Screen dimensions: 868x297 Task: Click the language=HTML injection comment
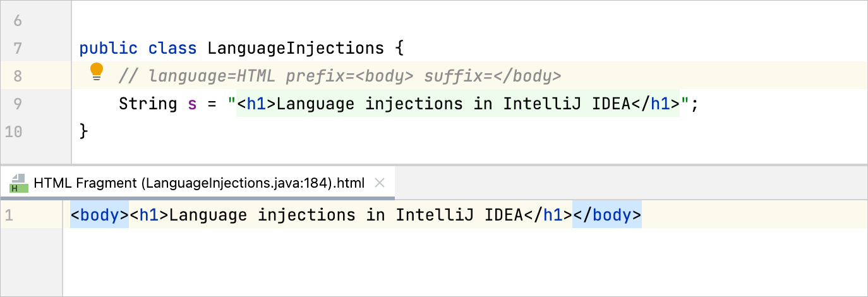coord(339,76)
